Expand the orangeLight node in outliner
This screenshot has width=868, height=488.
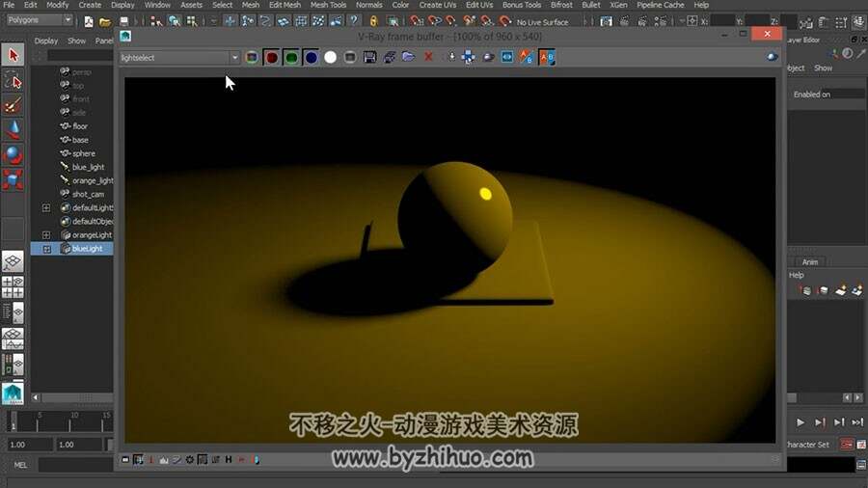coord(46,235)
